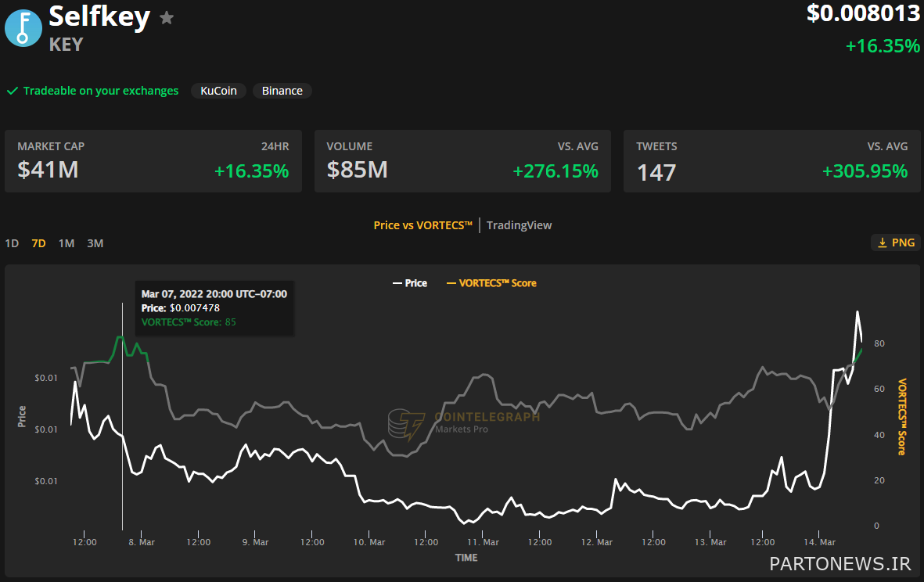The height and width of the screenshot is (582, 924).
Task: Switch chart range to 1M
Action: pyautogui.click(x=67, y=243)
